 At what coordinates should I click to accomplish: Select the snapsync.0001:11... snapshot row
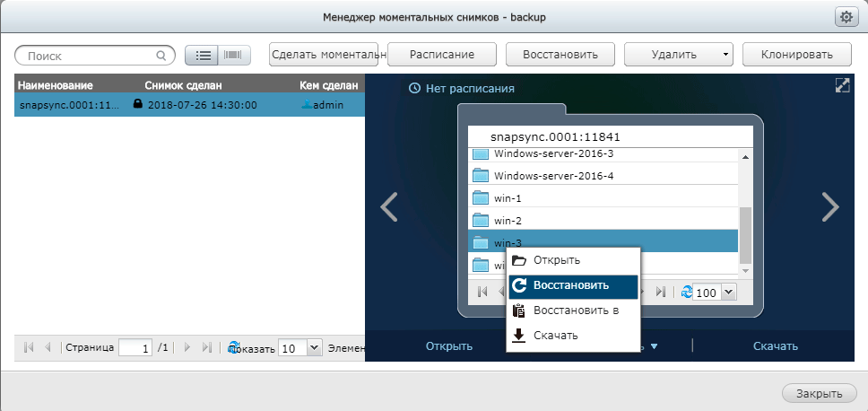(189, 105)
